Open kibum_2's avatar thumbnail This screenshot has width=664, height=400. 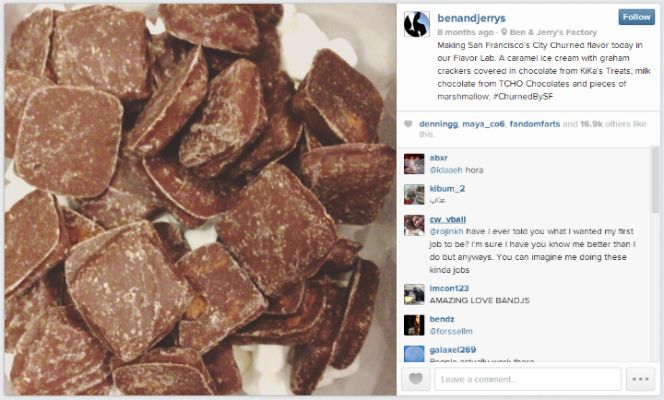414,194
